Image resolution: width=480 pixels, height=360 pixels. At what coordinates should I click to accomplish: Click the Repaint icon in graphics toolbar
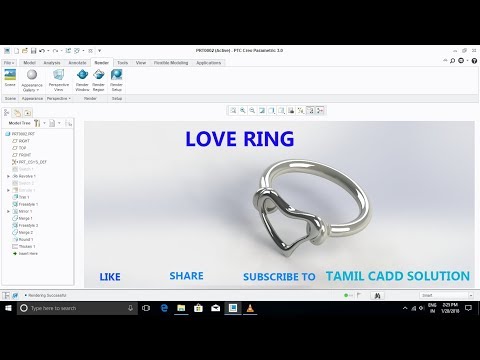click(x=262, y=110)
